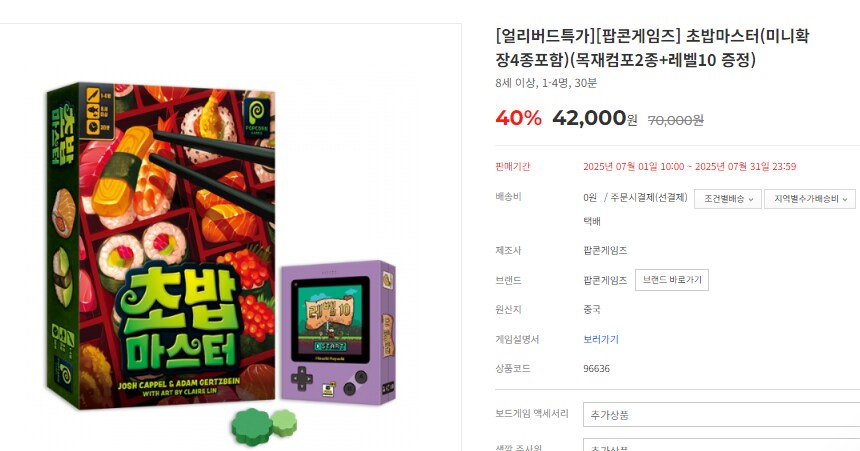860x451 pixels.
Task: Click the 초밥마스터 green title logo
Action: click(x=180, y=322)
